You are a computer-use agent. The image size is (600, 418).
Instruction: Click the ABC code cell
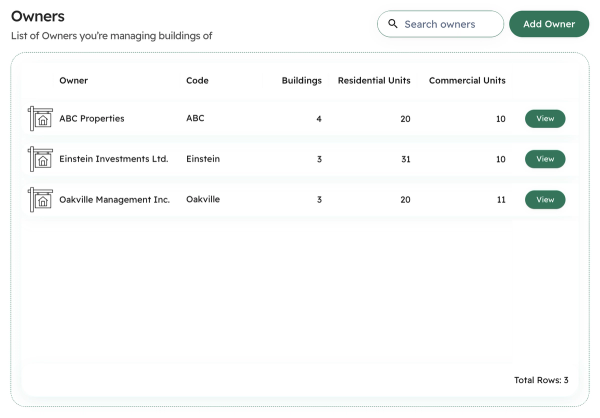(x=195, y=118)
